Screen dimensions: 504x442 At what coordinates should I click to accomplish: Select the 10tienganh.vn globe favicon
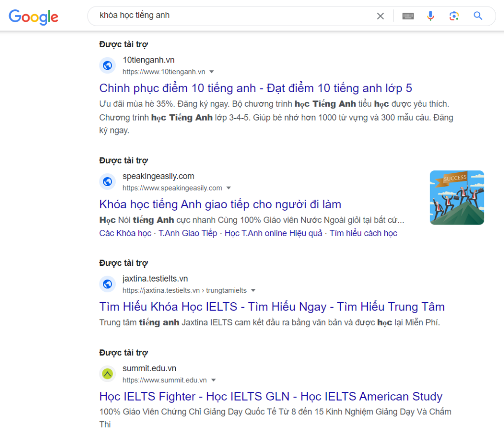pyautogui.click(x=107, y=65)
